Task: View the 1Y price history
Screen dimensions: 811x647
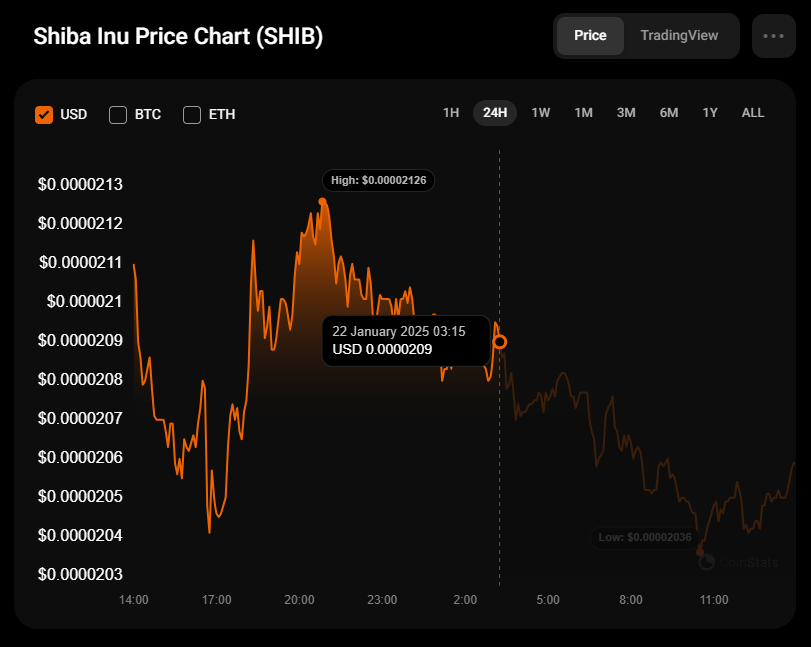Action: pos(710,113)
